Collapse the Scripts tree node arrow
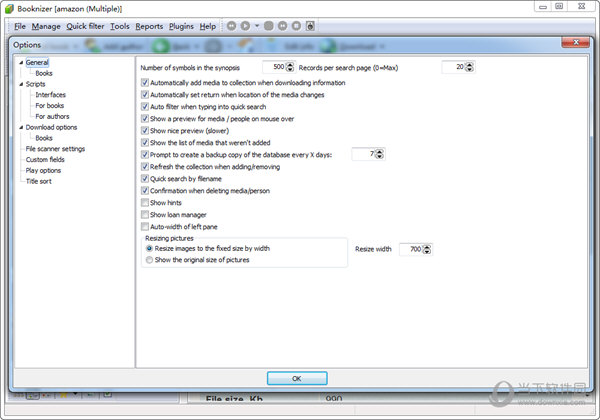 (21, 84)
